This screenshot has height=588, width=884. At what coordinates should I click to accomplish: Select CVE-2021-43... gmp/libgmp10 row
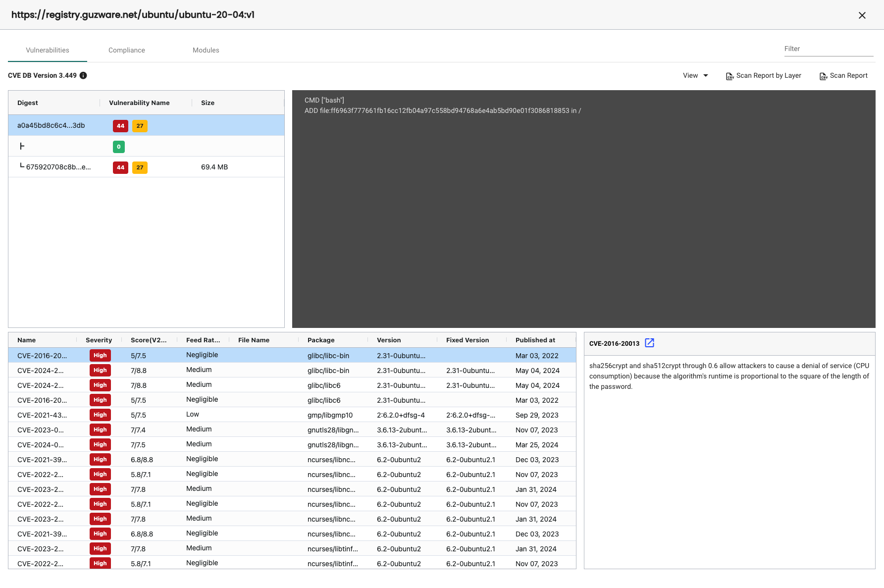(x=292, y=415)
